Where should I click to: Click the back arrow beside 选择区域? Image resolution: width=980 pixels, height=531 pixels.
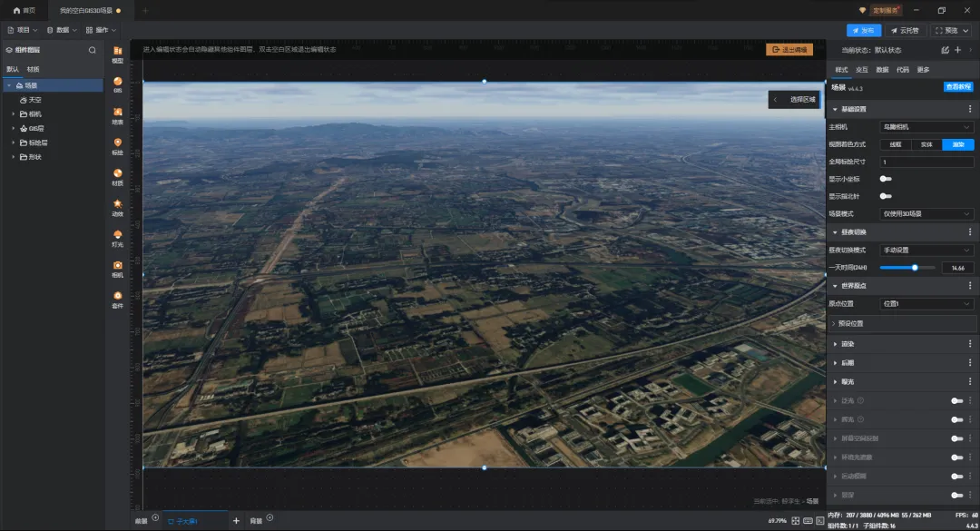[776, 100]
